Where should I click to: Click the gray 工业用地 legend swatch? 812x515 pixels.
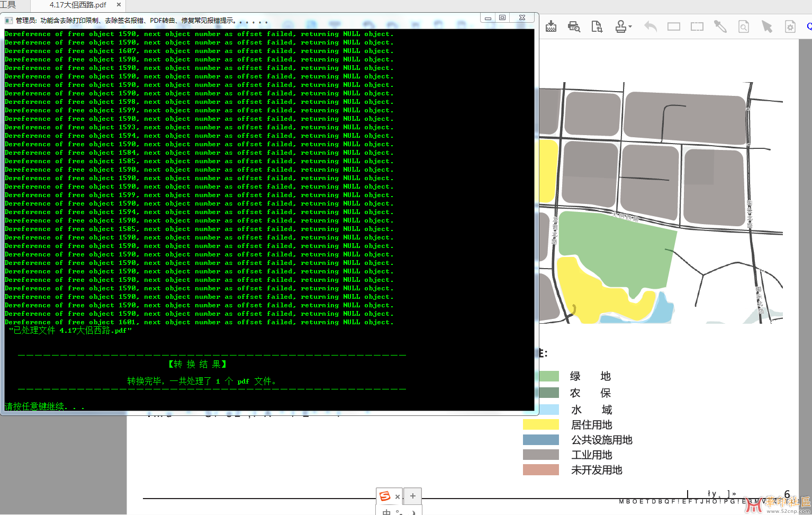[541, 455]
